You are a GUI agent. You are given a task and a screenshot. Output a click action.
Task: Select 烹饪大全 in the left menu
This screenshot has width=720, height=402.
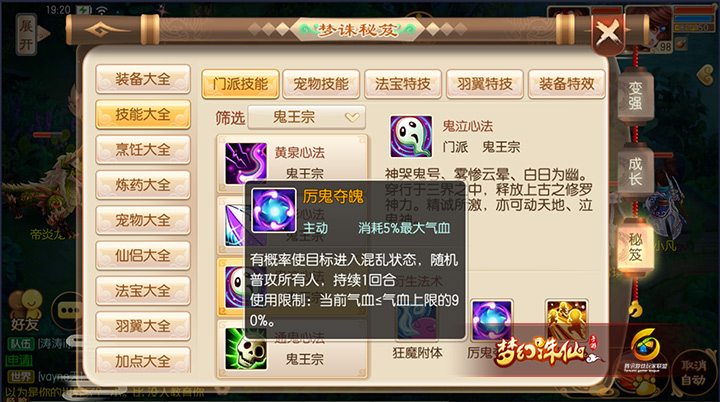[x=143, y=150]
